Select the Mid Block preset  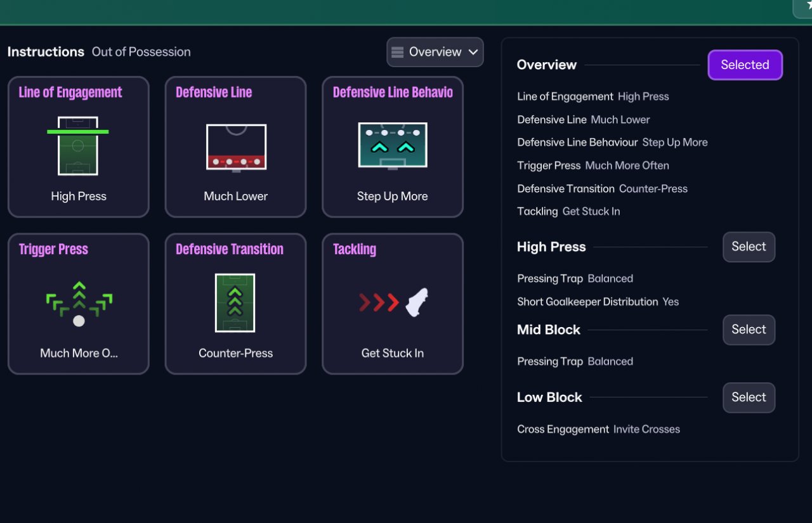749,330
